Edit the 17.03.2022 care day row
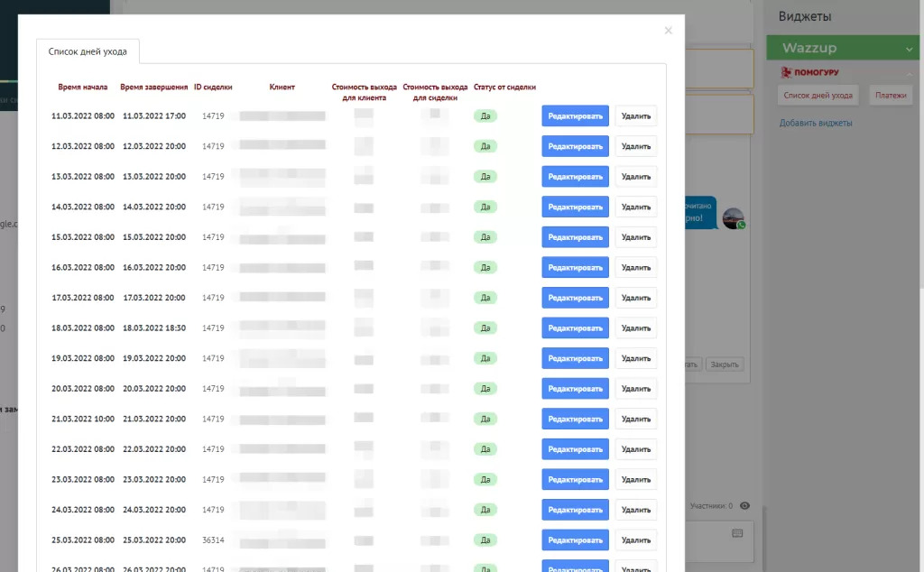 click(575, 298)
